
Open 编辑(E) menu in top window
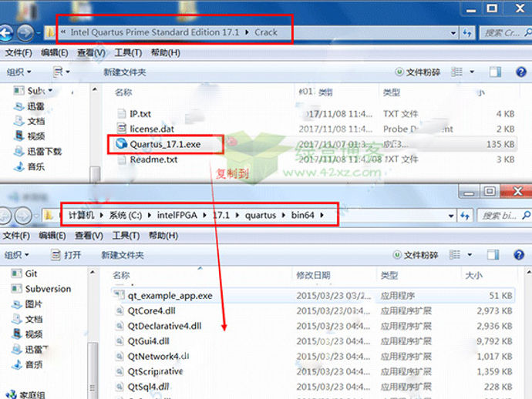tap(54, 53)
